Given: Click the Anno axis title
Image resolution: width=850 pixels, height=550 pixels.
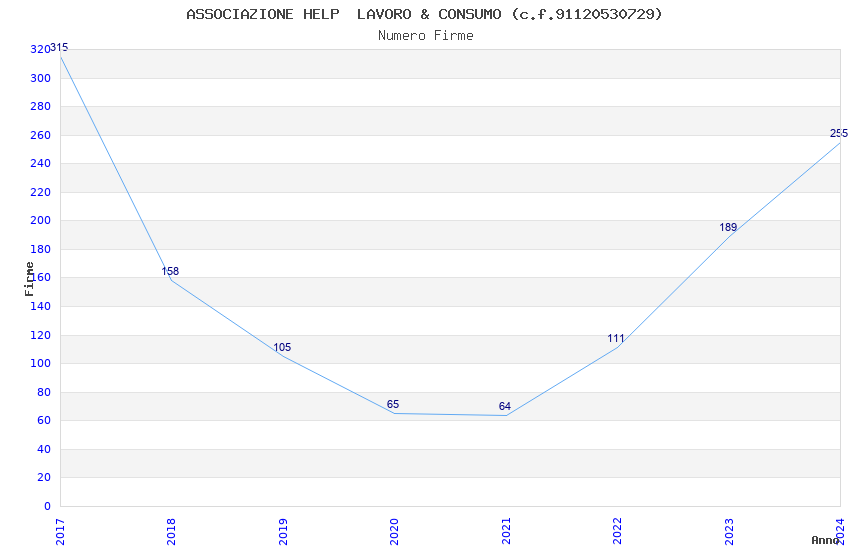Looking at the screenshot, I should (x=825, y=540).
